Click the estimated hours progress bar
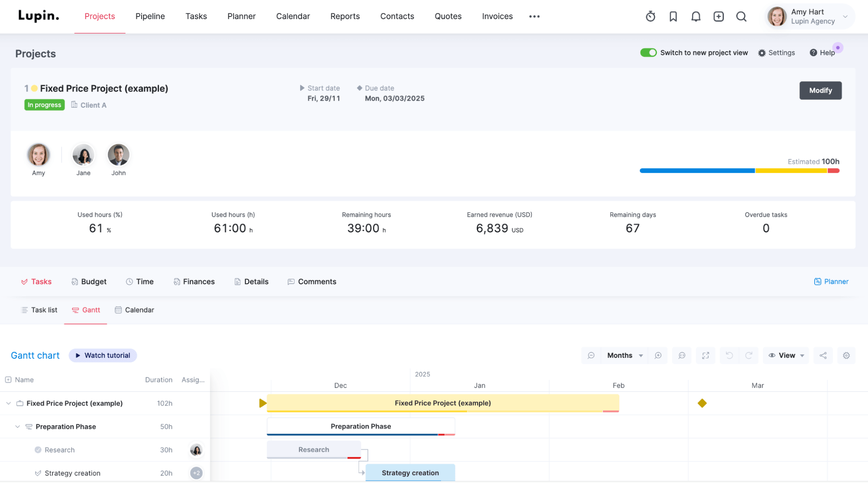The image size is (868, 483). 739,171
